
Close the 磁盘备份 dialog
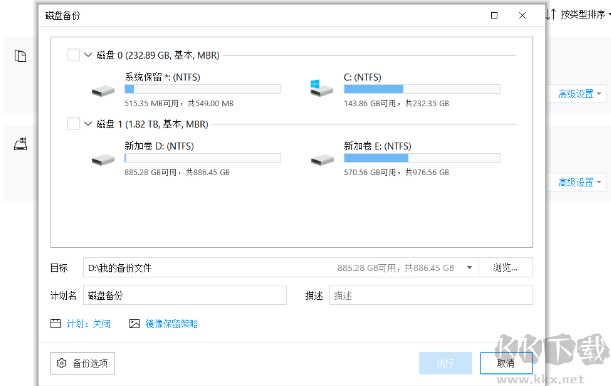click(523, 15)
